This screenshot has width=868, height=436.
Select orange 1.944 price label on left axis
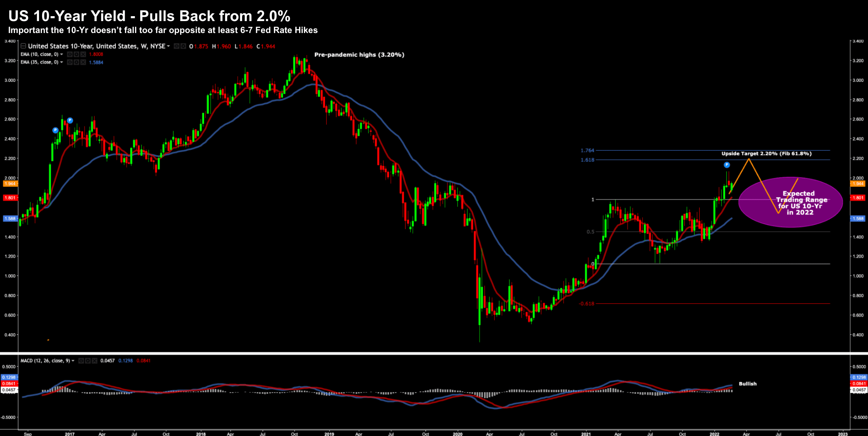10,184
